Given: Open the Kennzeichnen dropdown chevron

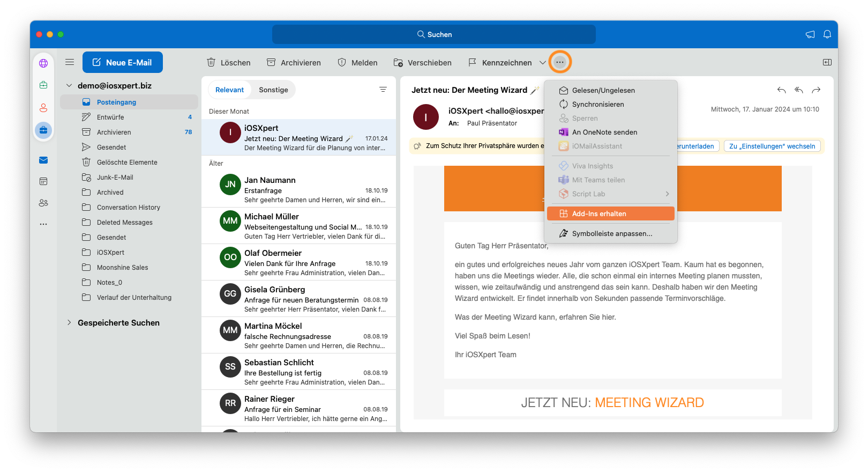Looking at the screenshot, I should pos(543,63).
